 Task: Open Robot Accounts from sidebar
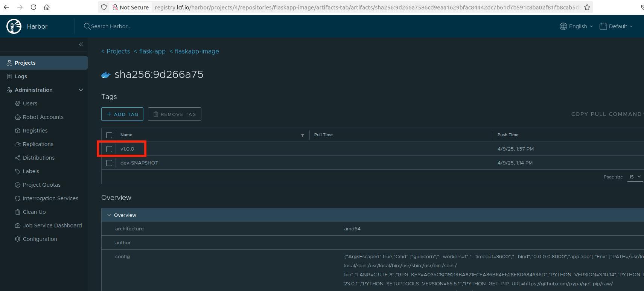pyautogui.click(x=43, y=117)
